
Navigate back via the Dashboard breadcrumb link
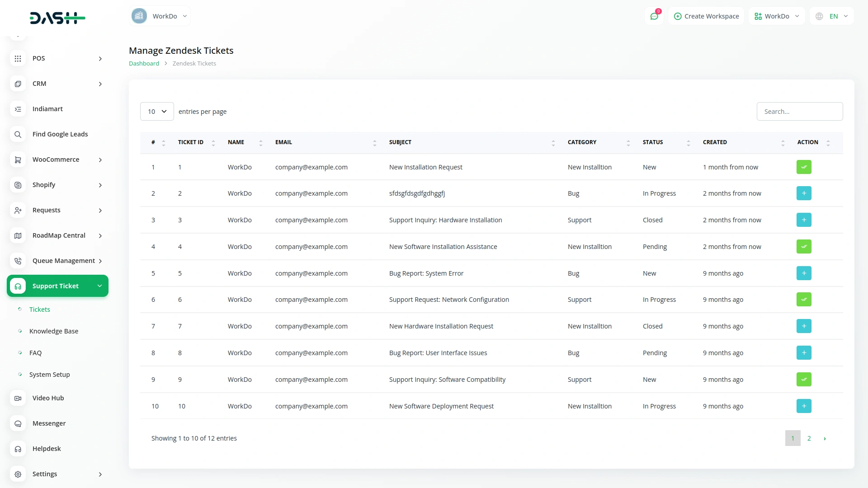click(143, 63)
